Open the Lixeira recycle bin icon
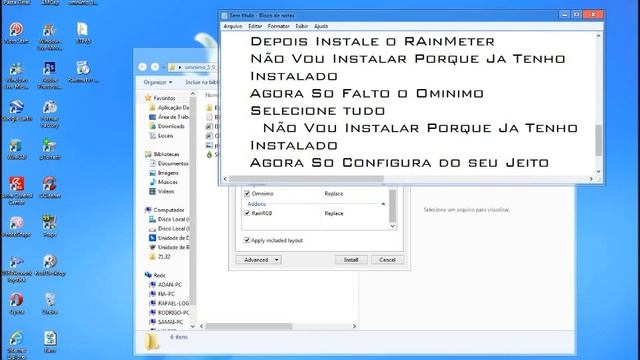The width and height of the screenshot is (640, 360). tap(50, 303)
